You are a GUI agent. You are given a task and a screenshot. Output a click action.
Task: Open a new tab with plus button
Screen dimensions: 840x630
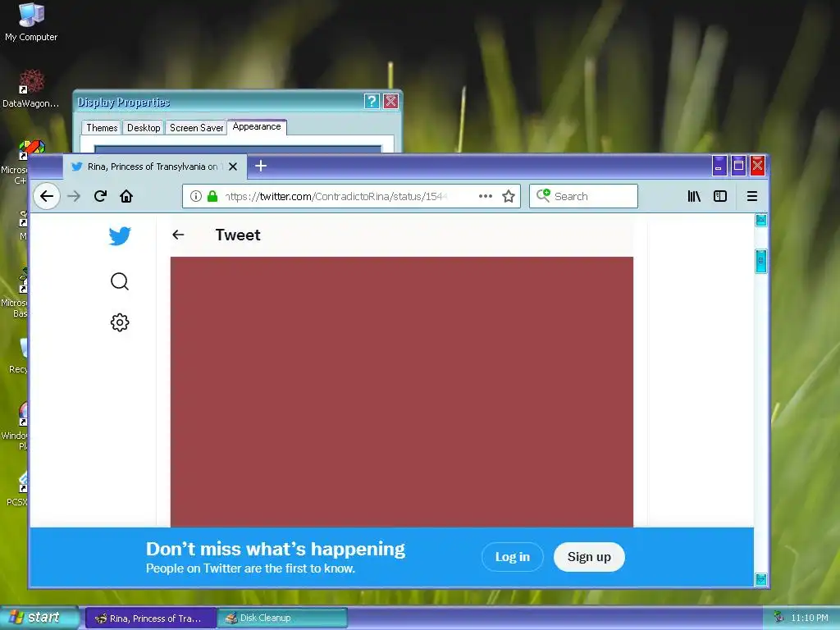[261, 166]
